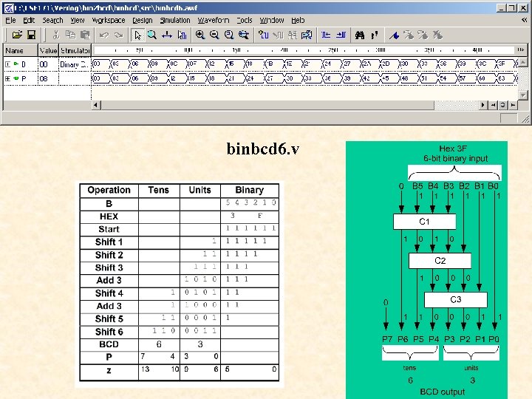Screen dimensions: 532x399
Task: Click the Zoom to Fit icon
Action: click(x=229, y=35)
